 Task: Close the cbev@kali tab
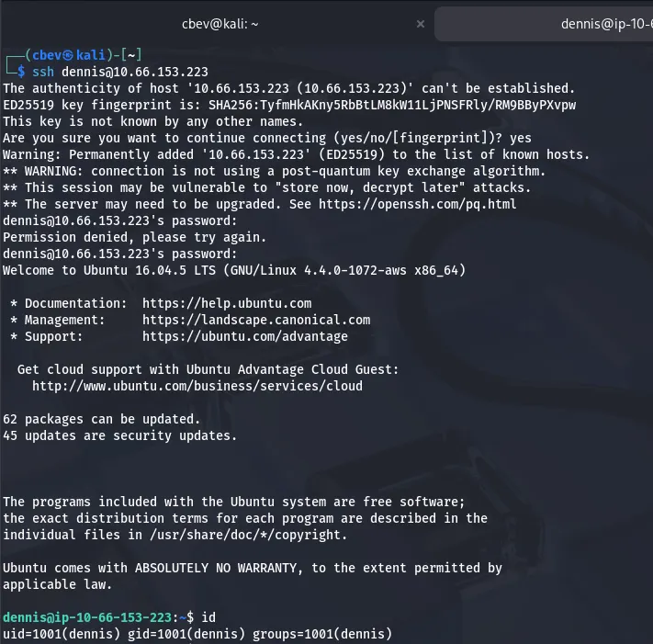click(x=419, y=25)
